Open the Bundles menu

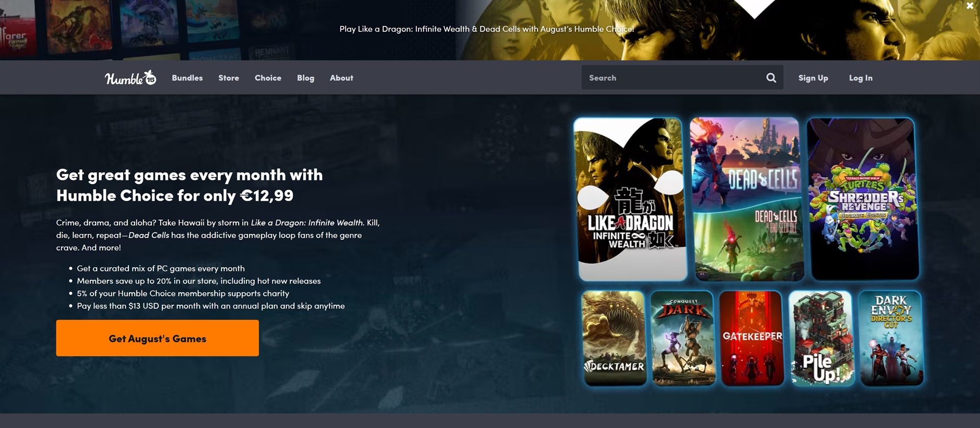point(187,77)
